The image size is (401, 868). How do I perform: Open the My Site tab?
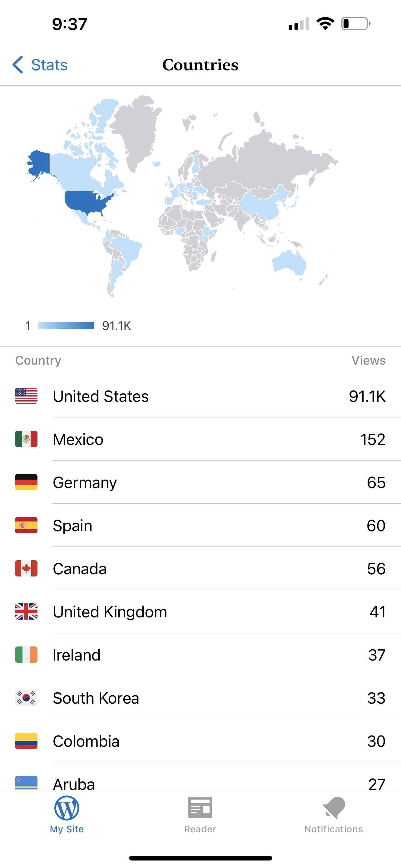[67, 814]
